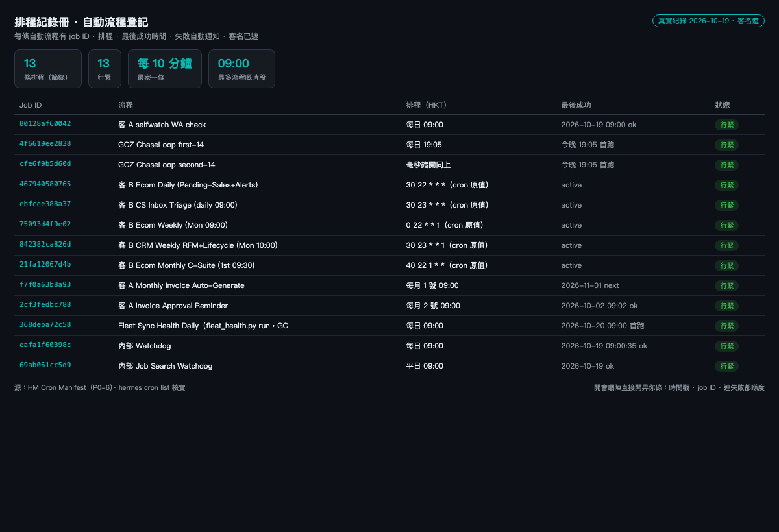Click 行緊 status badge for 69ab061cc5d9
The width and height of the screenshot is (779, 532).
(726, 366)
